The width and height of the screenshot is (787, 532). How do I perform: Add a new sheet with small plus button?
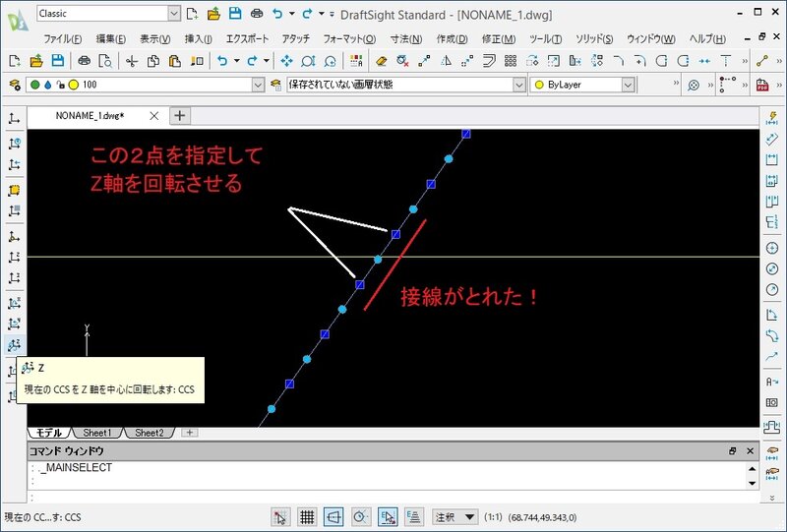click(x=190, y=432)
